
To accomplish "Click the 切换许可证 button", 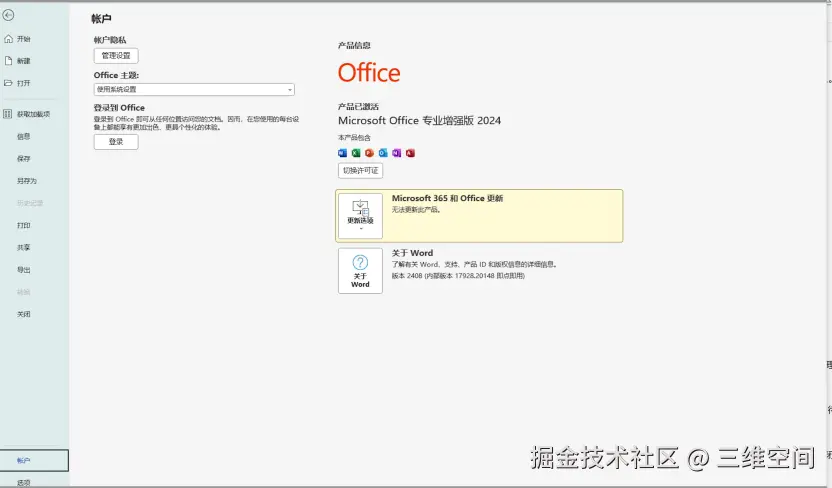I will (360, 171).
